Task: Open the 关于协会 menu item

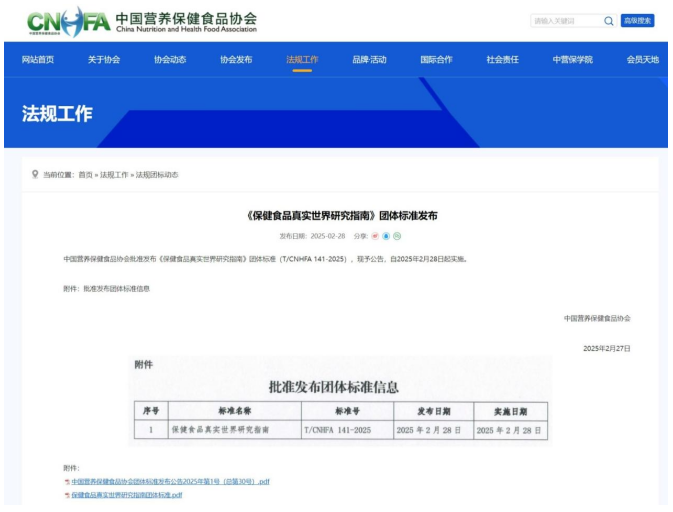Action: tap(104, 60)
